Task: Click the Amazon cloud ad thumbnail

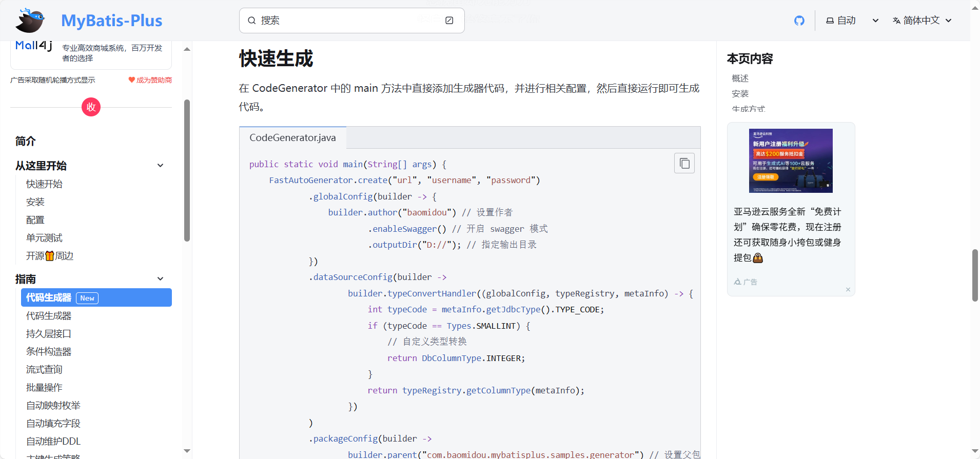Action: (791, 161)
